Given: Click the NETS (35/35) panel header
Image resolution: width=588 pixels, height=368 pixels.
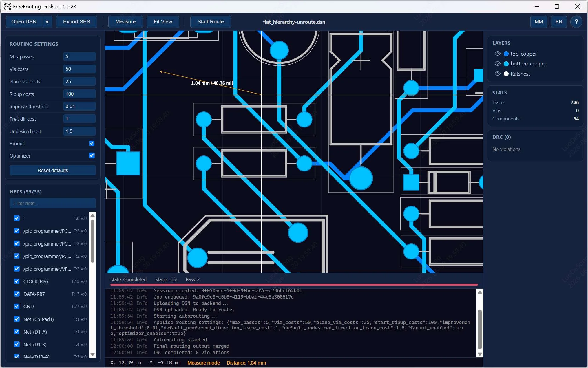Looking at the screenshot, I should coord(25,192).
